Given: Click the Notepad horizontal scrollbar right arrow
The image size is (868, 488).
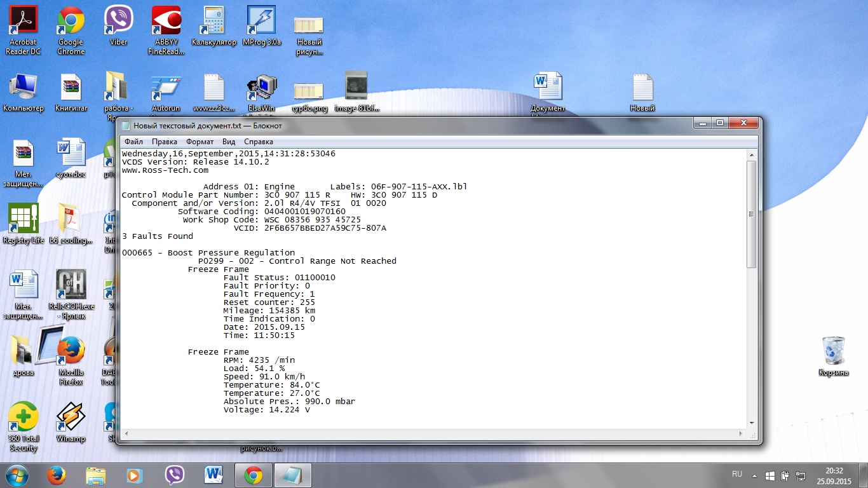Looking at the screenshot, I should tap(743, 433).
